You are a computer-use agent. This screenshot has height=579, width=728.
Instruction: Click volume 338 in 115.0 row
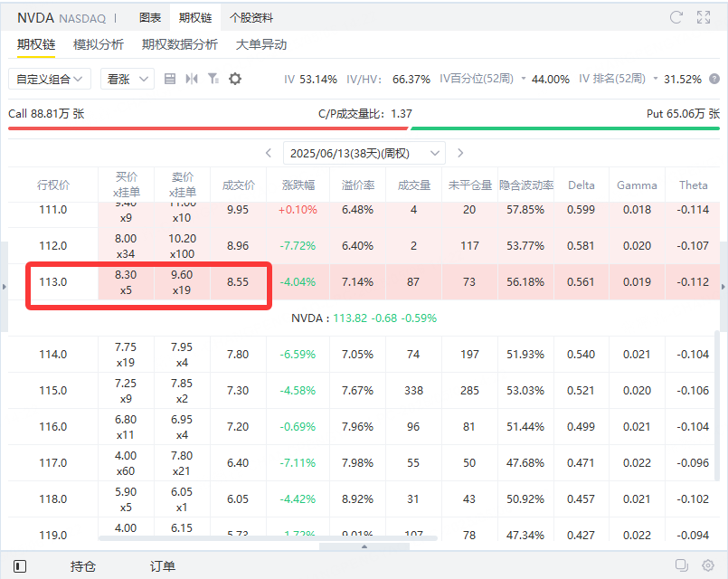coord(413,391)
